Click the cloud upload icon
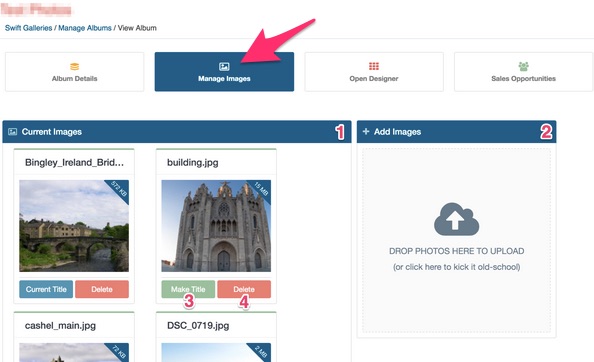This screenshot has width=594, height=362. 456,219
